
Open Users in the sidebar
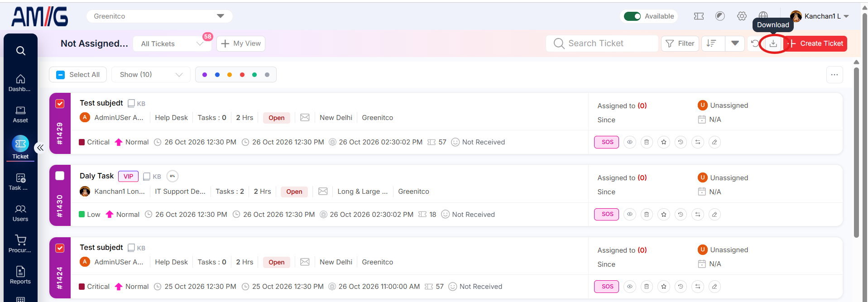click(x=20, y=213)
